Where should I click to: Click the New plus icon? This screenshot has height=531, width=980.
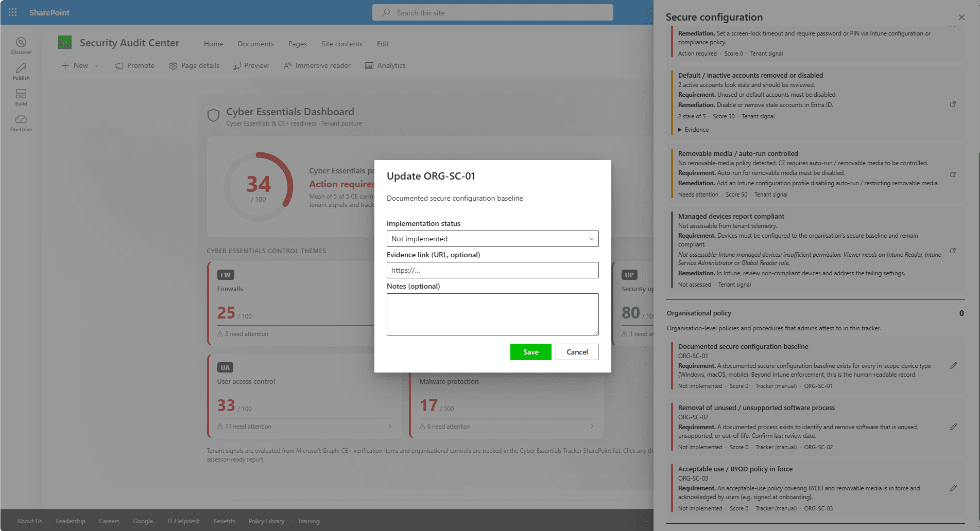65,65
